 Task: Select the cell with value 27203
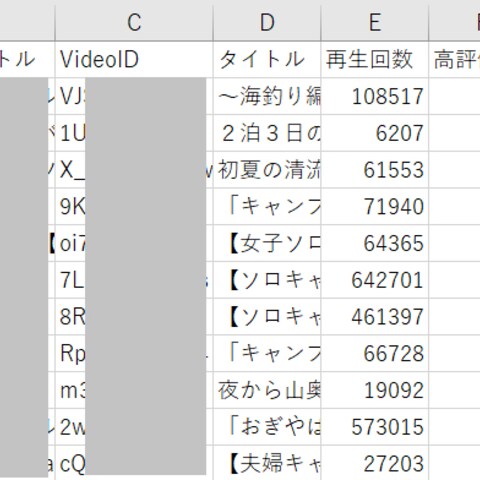click(x=375, y=463)
